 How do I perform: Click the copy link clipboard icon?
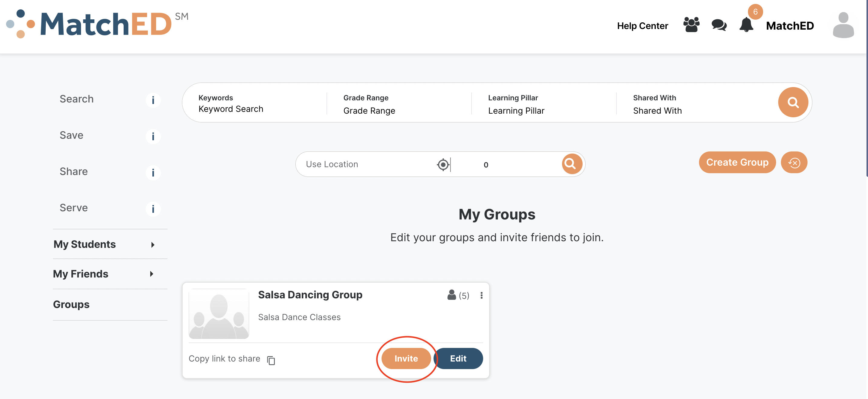pyautogui.click(x=271, y=360)
